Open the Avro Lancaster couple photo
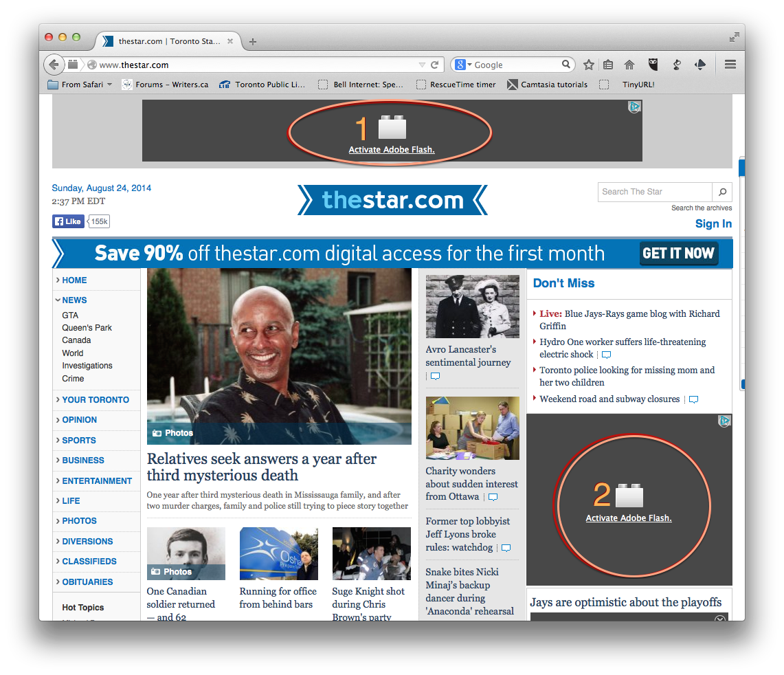784x675 pixels. click(473, 307)
